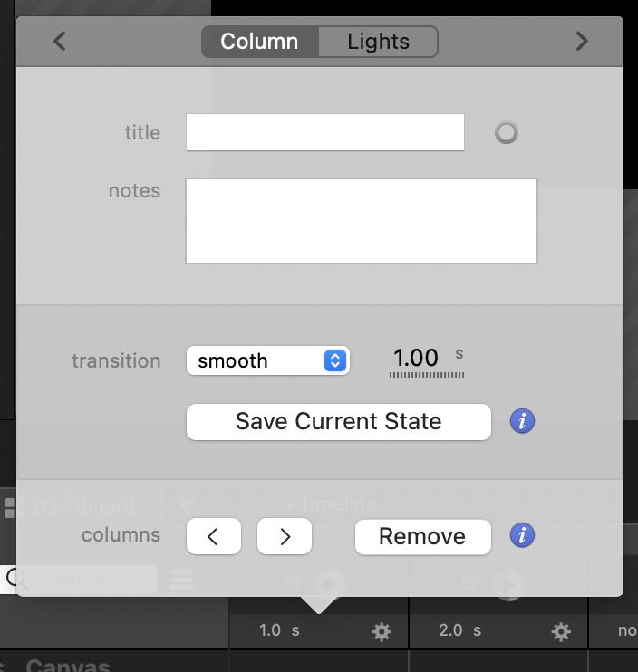Move column left with columns back arrow
Image resolution: width=638 pixels, height=672 pixels.
[x=214, y=536]
